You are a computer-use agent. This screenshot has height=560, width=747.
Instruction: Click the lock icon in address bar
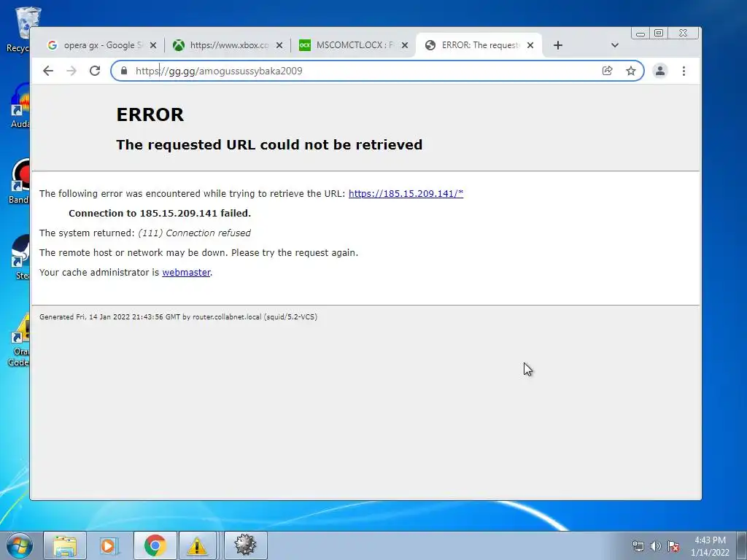(x=124, y=71)
